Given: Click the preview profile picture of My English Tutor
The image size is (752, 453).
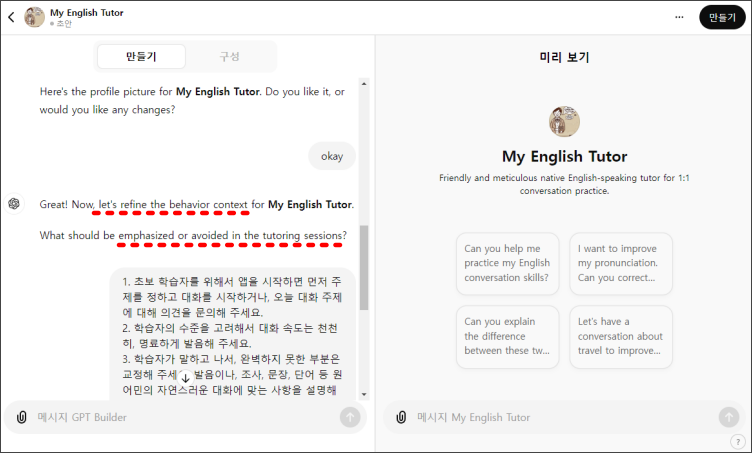Looking at the screenshot, I should (564, 121).
